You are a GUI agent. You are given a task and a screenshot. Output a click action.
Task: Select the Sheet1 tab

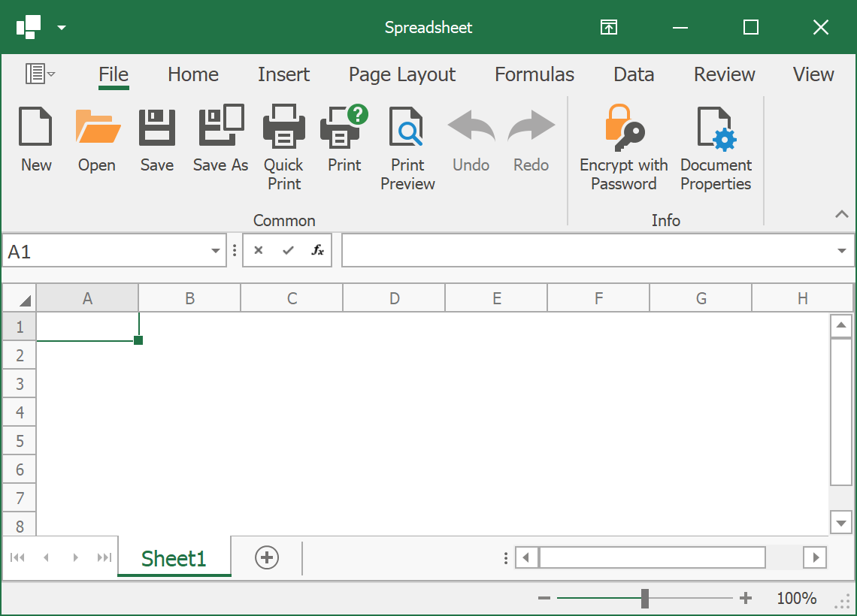174,557
